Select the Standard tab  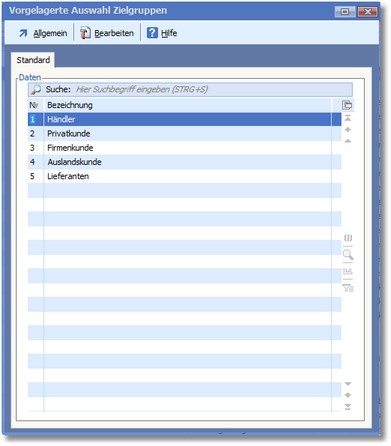pos(33,60)
